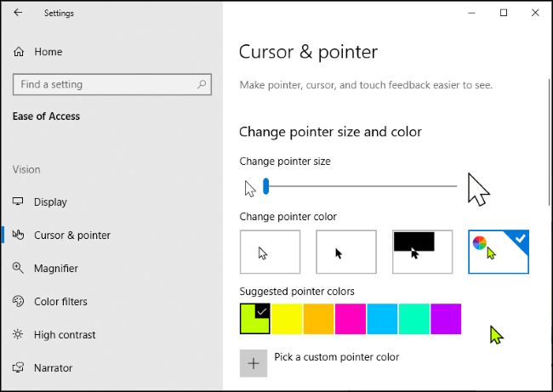
Task: Click the Find a setting search box
Action: [x=112, y=84]
